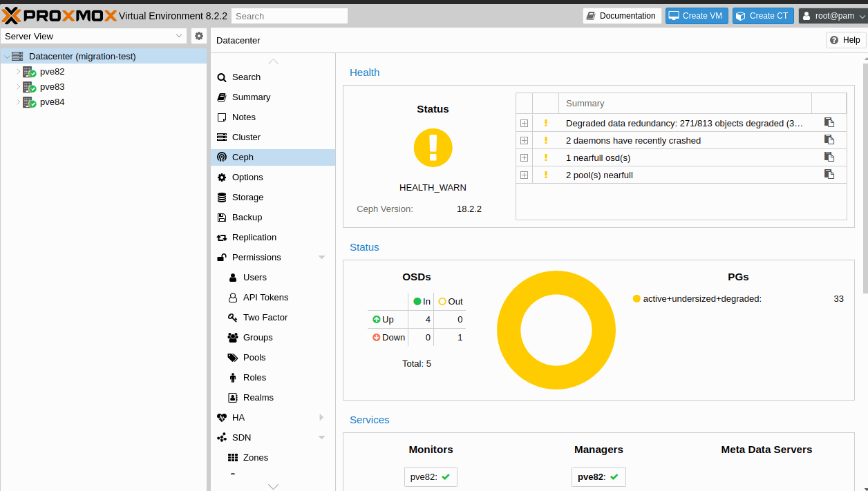Click the menu scroll-down chevron
Image resolution: width=868 pixels, height=491 pixels.
point(273,486)
